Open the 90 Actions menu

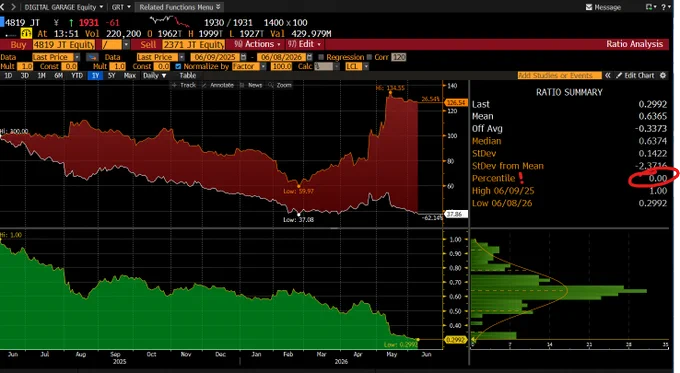pos(257,44)
